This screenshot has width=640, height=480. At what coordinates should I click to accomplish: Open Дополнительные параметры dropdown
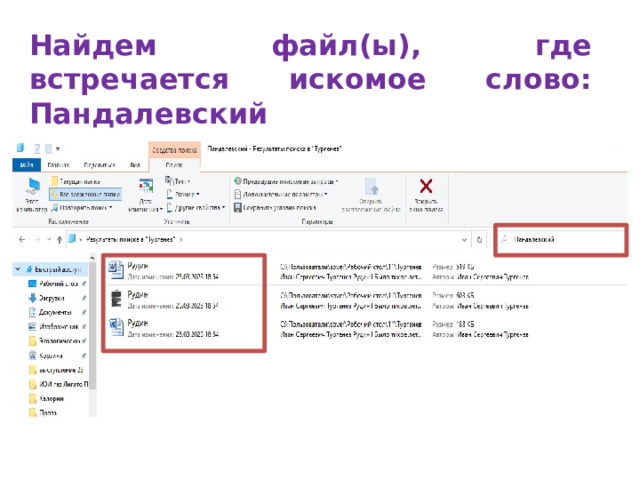(281, 194)
